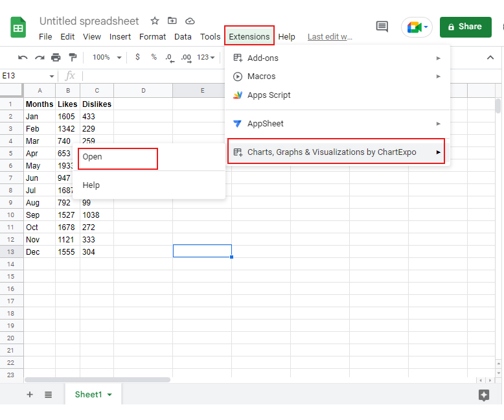Undo the last action
The image size is (504, 420).
[23, 58]
